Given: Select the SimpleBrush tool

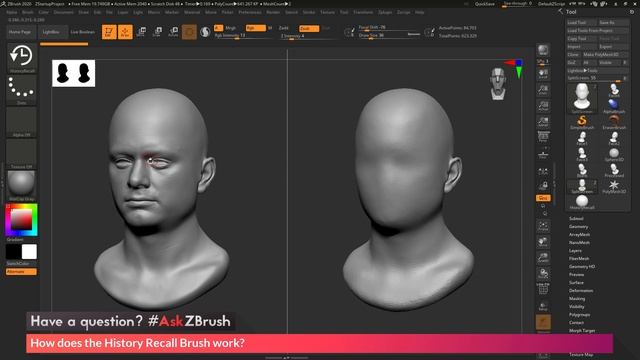Looking at the screenshot, I should click(582, 122).
